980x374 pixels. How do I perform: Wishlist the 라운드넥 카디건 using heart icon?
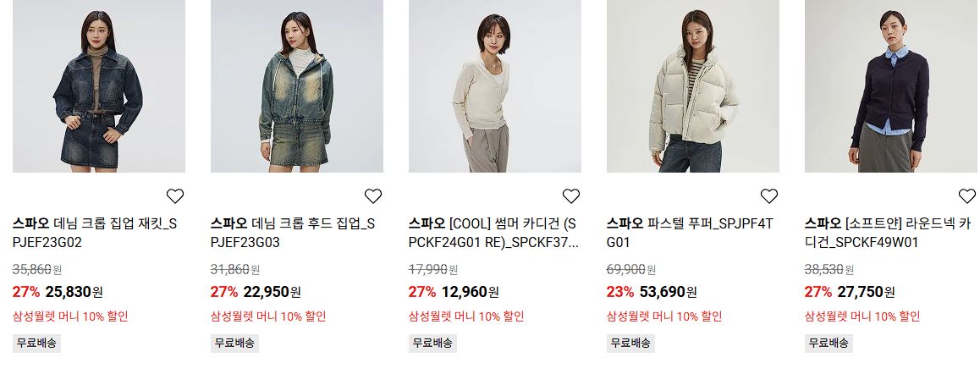966,196
